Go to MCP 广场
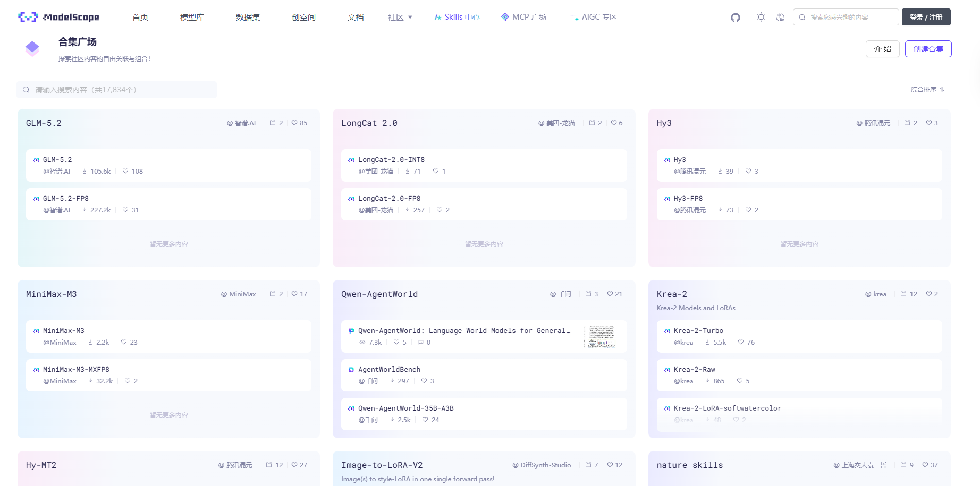This screenshot has width=980, height=486. (523, 18)
